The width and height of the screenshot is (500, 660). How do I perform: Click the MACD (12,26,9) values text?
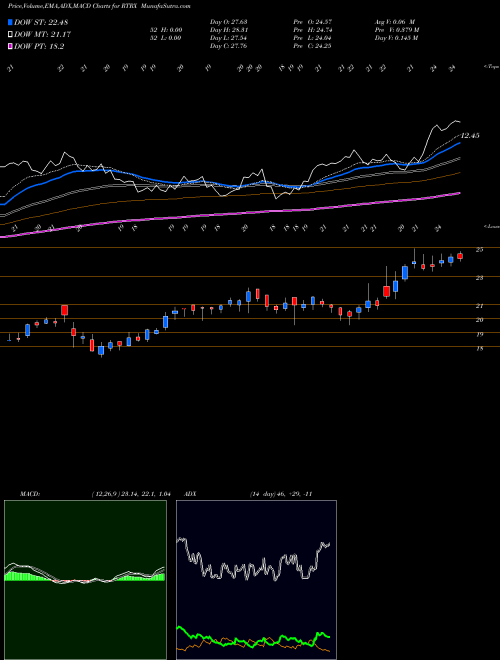[x=130, y=494]
